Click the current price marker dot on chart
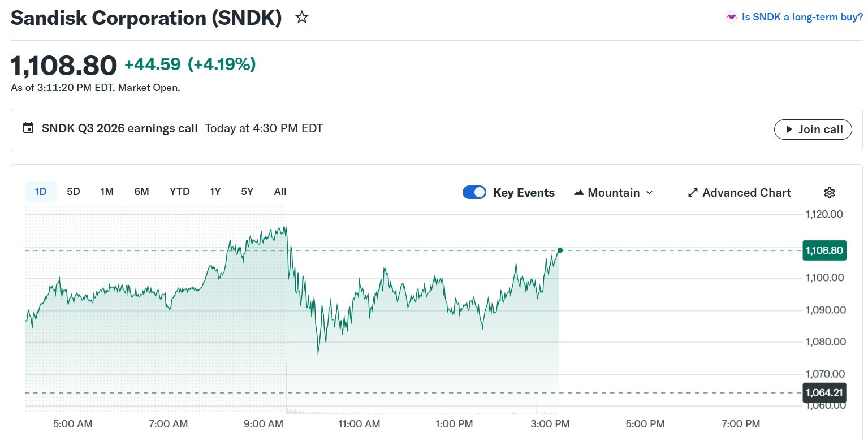 coord(560,250)
